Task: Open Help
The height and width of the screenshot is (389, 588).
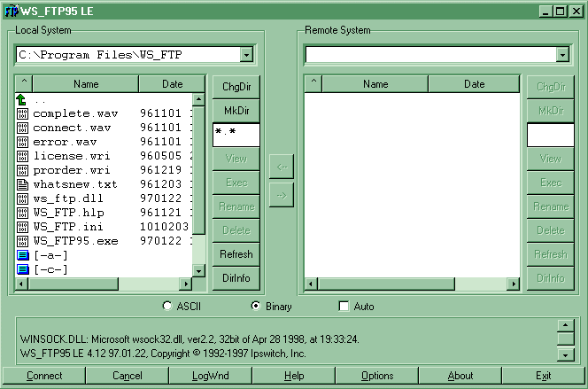Action: tap(294, 376)
